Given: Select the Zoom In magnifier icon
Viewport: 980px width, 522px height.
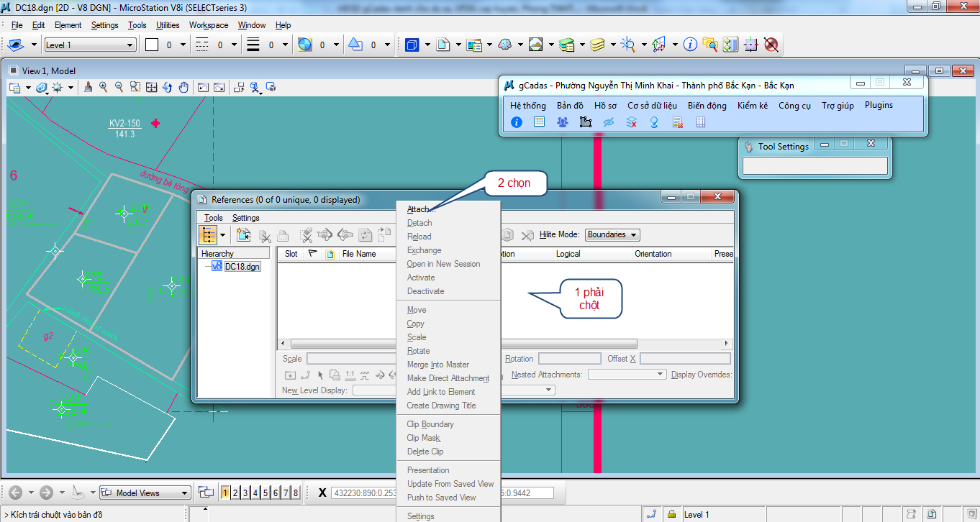Looking at the screenshot, I should [104, 88].
